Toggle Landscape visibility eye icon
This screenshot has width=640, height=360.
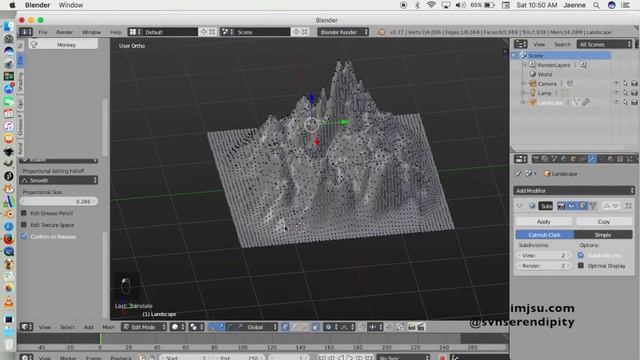click(x=616, y=102)
